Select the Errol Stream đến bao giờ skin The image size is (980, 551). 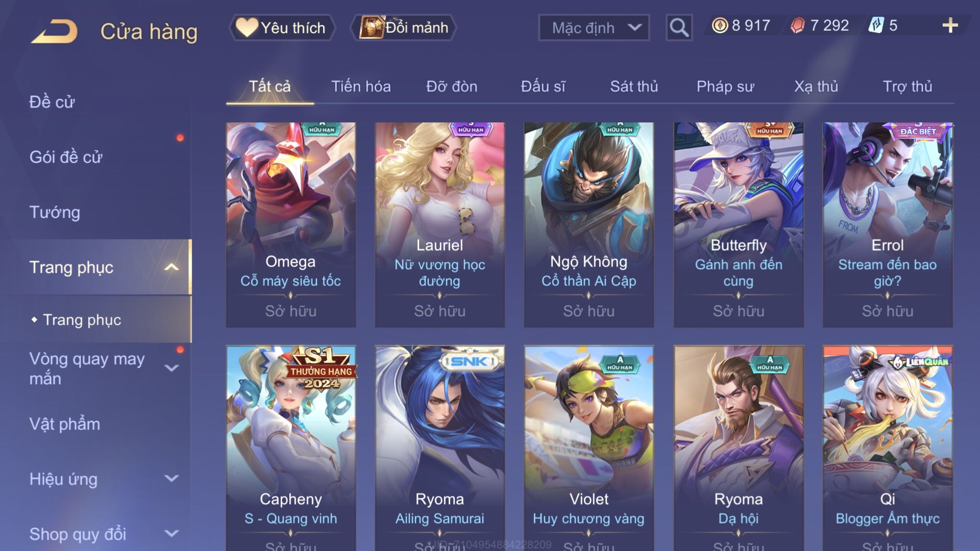click(x=888, y=225)
